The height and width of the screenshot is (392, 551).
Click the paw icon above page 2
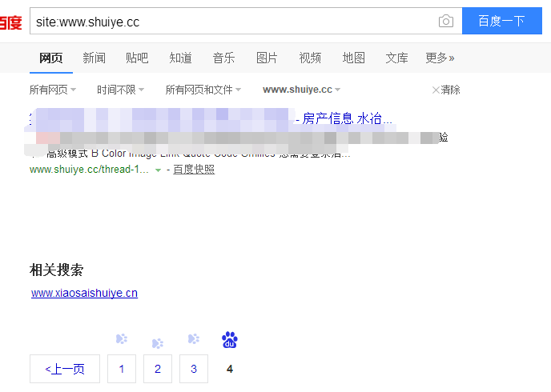pyautogui.click(x=158, y=343)
